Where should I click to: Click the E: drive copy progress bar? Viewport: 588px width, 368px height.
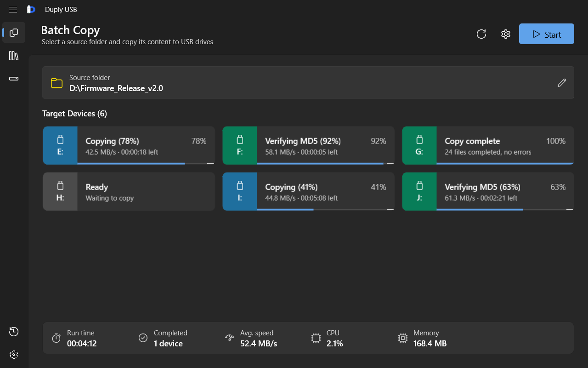[146, 163]
